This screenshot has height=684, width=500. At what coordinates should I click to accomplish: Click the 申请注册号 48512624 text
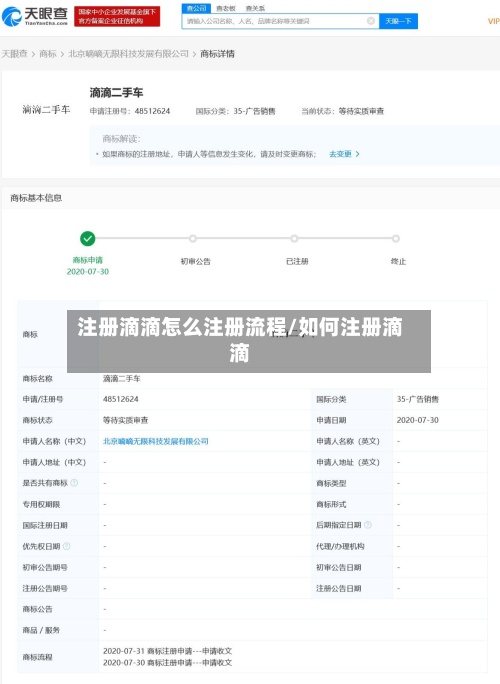[x=130, y=111]
